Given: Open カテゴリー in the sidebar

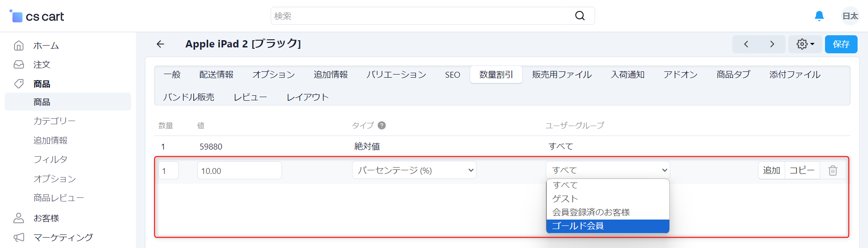Looking at the screenshot, I should [x=54, y=121].
